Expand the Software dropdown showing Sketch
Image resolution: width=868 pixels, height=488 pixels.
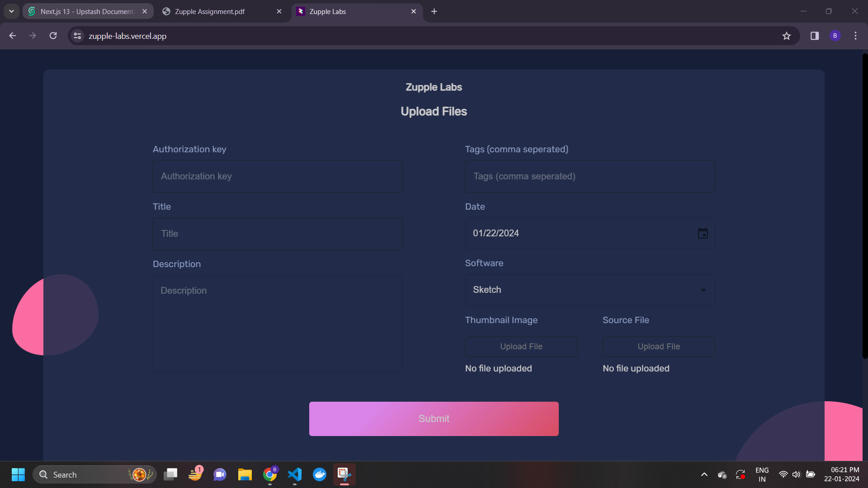pyautogui.click(x=590, y=290)
